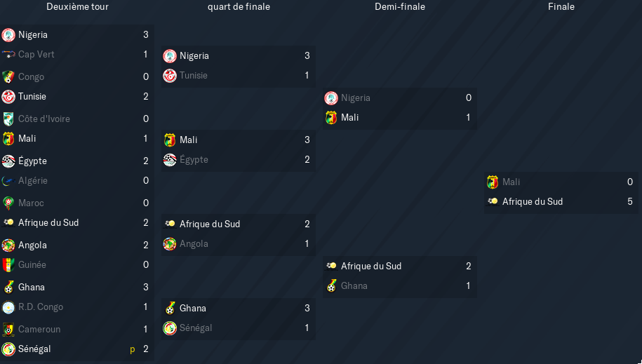Open Sénégal in the quart de finale

(x=196, y=328)
